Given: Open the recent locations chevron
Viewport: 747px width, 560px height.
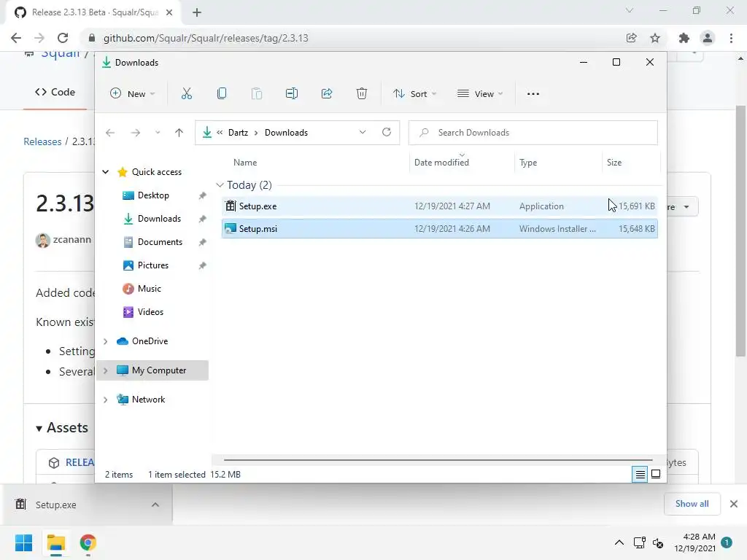Looking at the screenshot, I should [x=158, y=133].
